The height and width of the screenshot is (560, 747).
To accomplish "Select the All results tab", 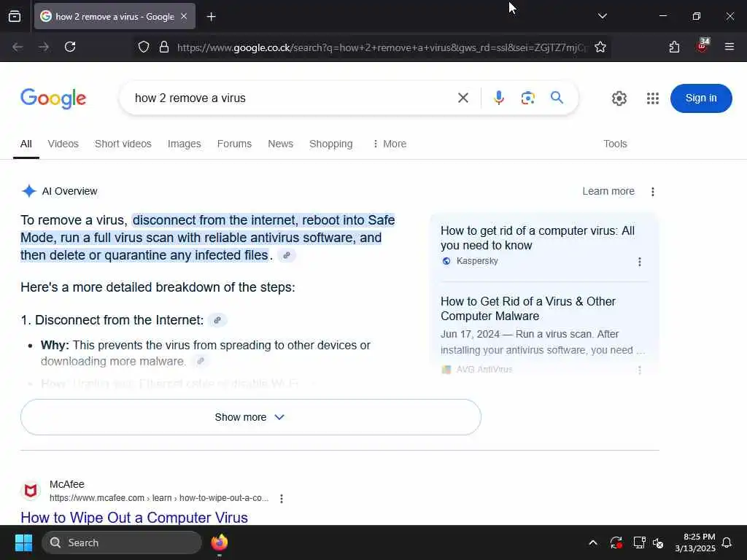I will [26, 144].
